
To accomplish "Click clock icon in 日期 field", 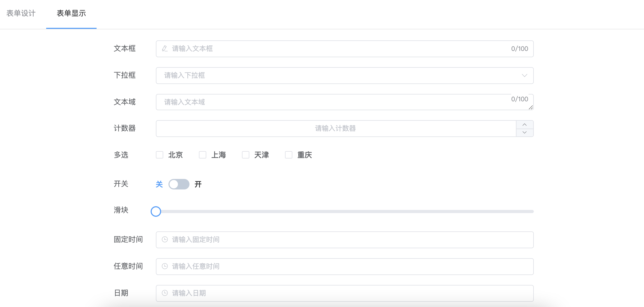I will click(165, 293).
